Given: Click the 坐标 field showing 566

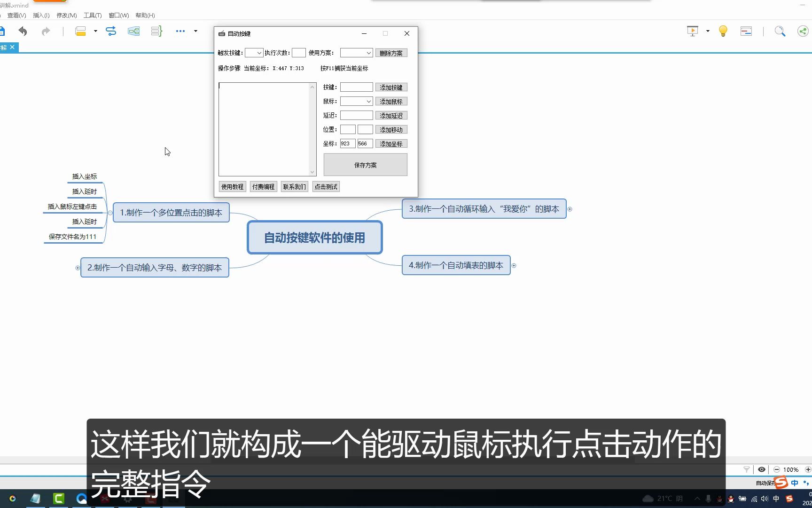Looking at the screenshot, I should pyautogui.click(x=365, y=143).
